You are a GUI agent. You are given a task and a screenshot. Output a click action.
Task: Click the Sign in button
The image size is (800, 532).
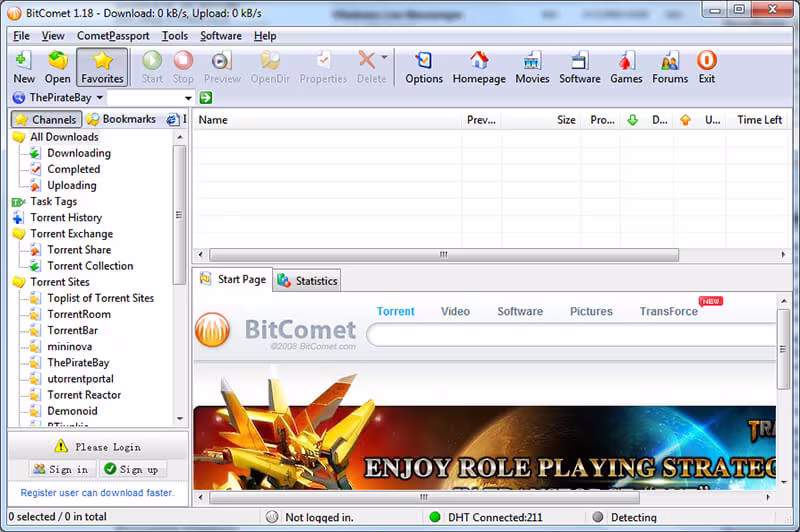(61, 469)
